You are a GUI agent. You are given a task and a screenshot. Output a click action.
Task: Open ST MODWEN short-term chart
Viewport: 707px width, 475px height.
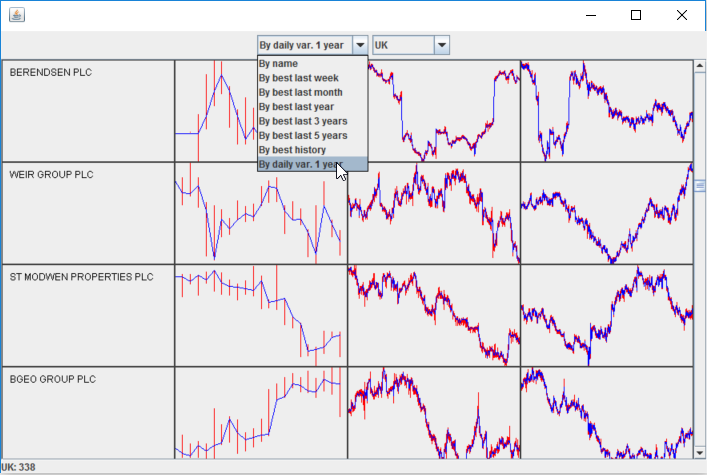pyautogui.click(x=261, y=316)
